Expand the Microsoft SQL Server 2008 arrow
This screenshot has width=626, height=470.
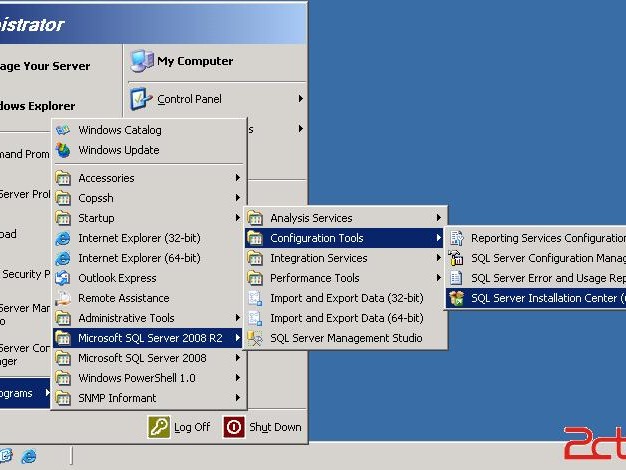click(x=238, y=357)
